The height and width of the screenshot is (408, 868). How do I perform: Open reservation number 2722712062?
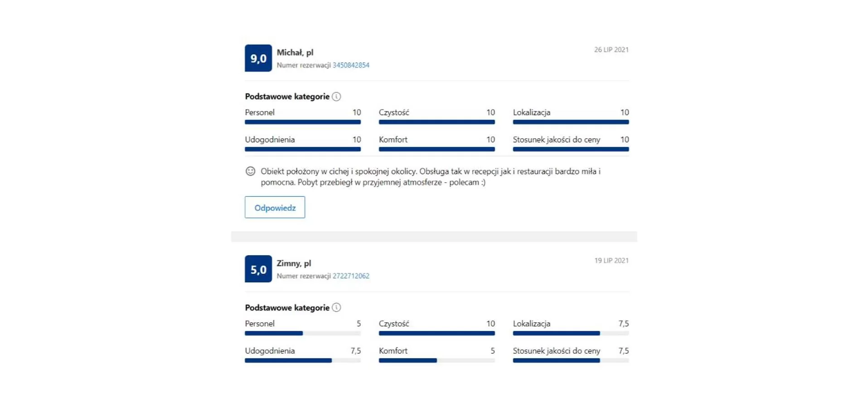pyautogui.click(x=351, y=276)
